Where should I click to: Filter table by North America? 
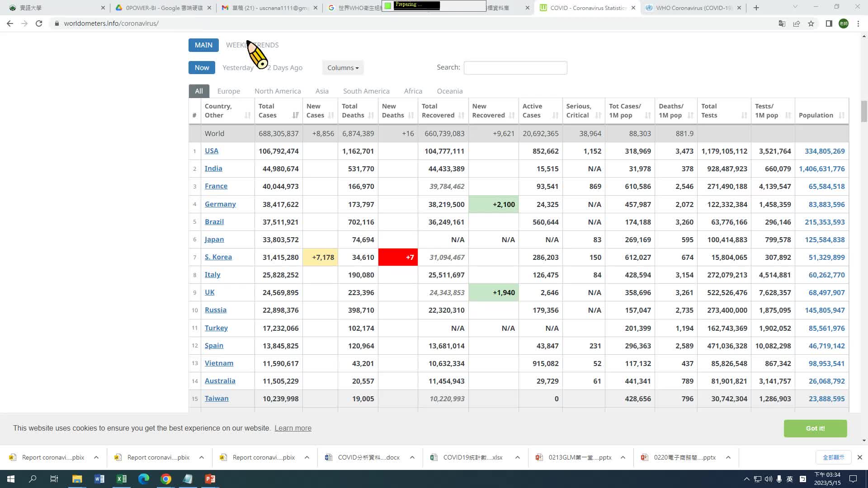tap(278, 91)
